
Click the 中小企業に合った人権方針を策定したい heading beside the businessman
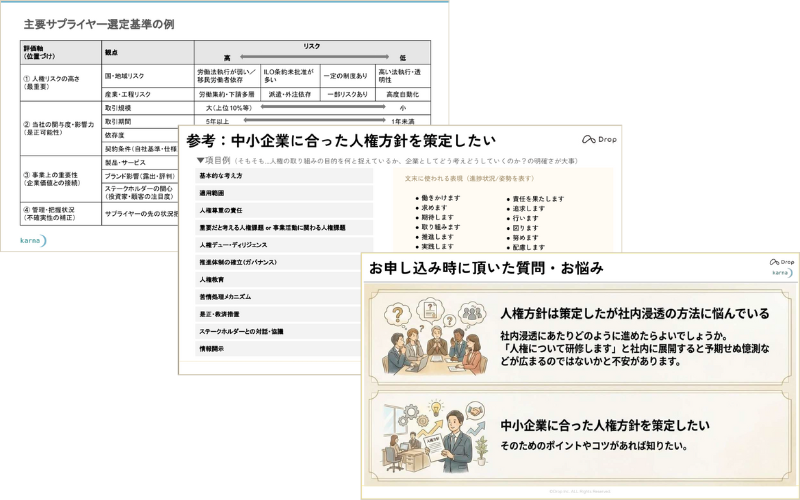pos(605,426)
